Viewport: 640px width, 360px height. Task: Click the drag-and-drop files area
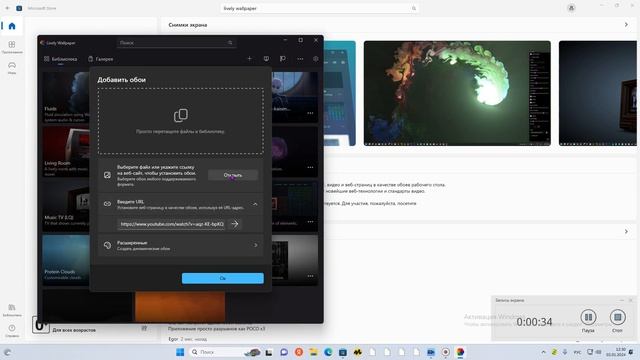click(180, 121)
